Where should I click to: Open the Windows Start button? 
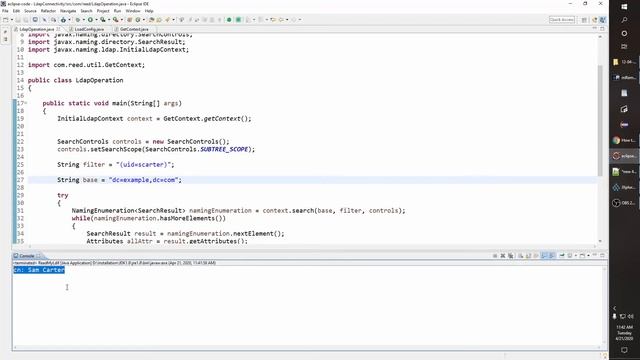[x=624, y=7]
